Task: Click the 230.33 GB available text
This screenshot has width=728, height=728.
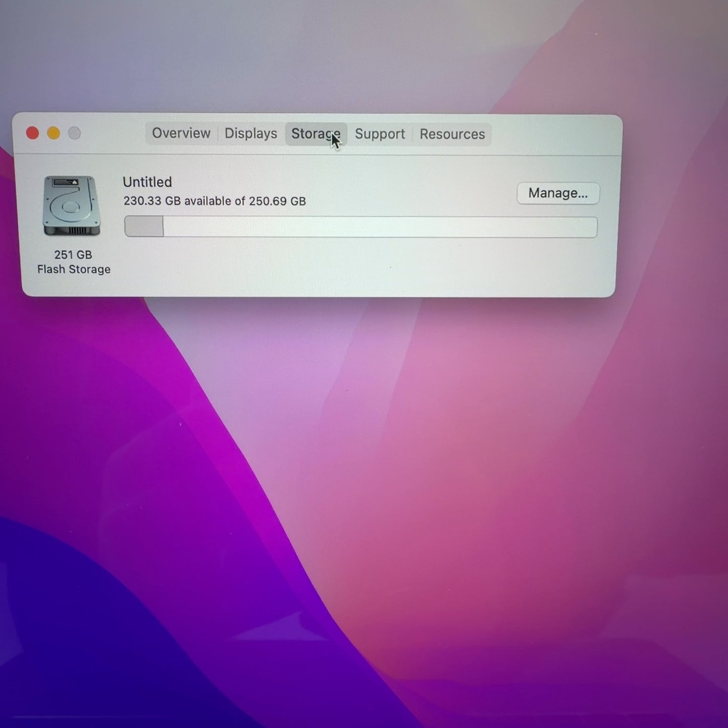Action: [x=214, y=201]
